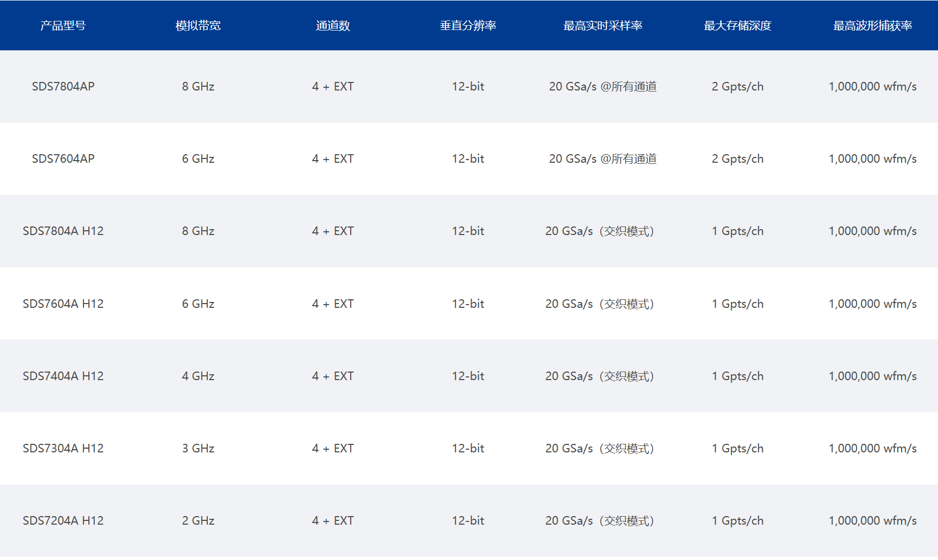The width and height of the screenshot is (938, 560).
Task: Click the 产品型号 column header
Action: (x=63, y=26)
